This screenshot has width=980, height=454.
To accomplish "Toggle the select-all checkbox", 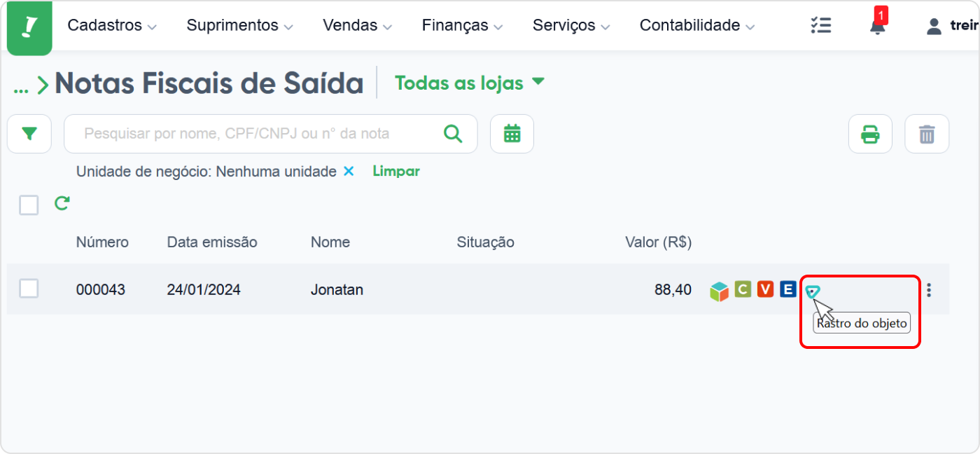I will (x=29, y=205).
